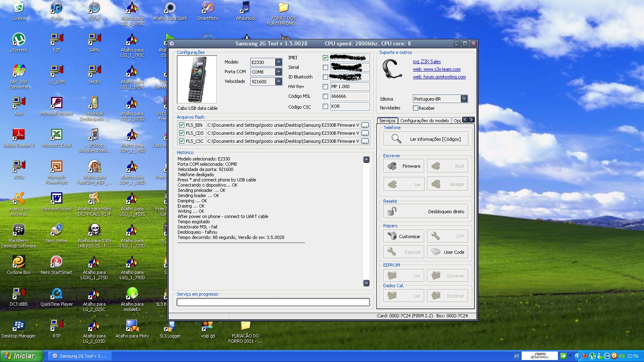The width and height of the screenshot is (644, 362).
Task: Uncheck the FLS_CSC flash file
Action: [182, 141]
